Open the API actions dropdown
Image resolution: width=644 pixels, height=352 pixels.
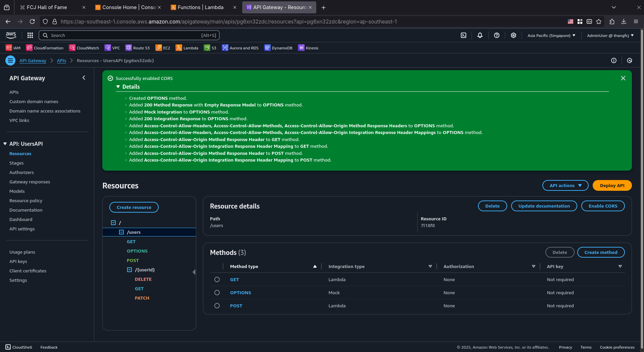pyautogui.click(x=566, y=185)
